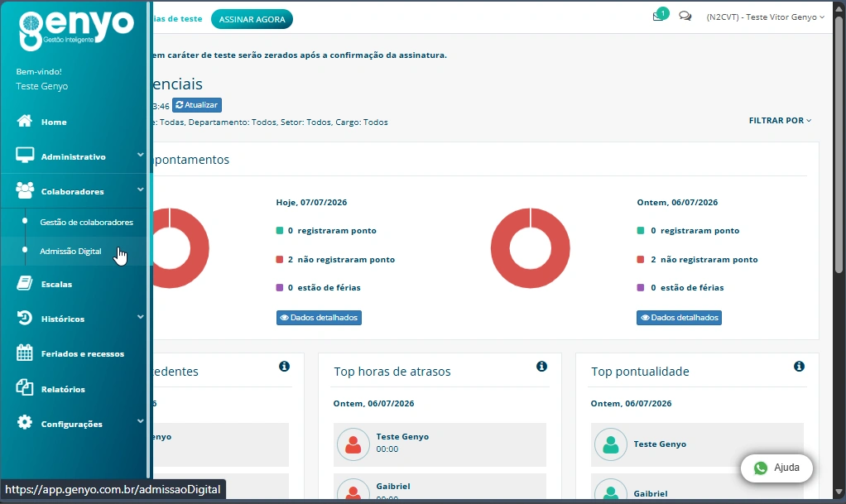
Task: Open the FILTRAR POR dropdown
Action: (x=780, y=120)
